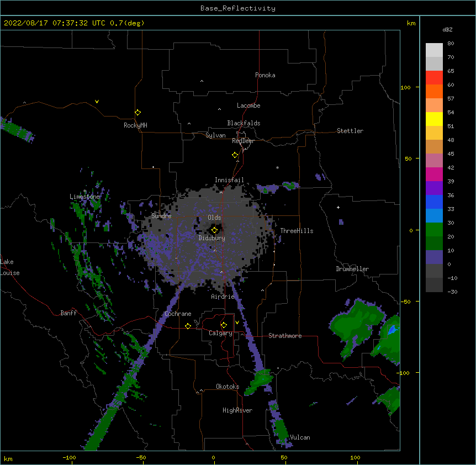Select the magenta 39-42 dBZ legend swatch
This screenshot has height=465, width=476.
tap(434, 174)
